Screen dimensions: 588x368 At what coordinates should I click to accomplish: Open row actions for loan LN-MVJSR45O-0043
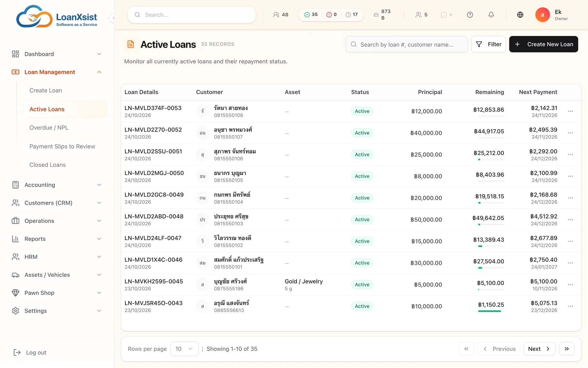(570, 306)
